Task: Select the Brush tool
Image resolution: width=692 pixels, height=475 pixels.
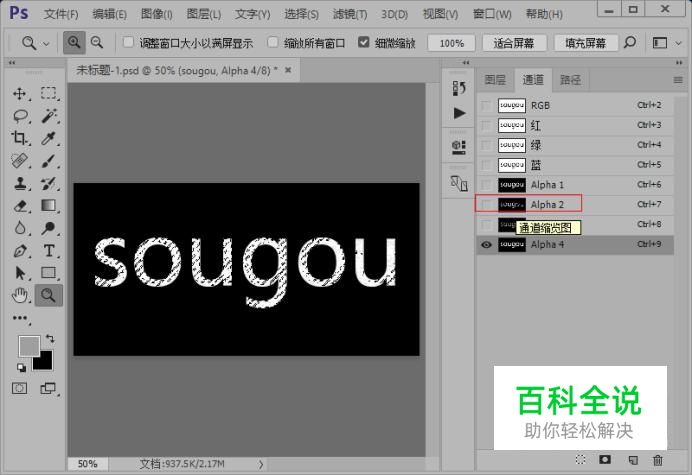Action: coord(49,161)
